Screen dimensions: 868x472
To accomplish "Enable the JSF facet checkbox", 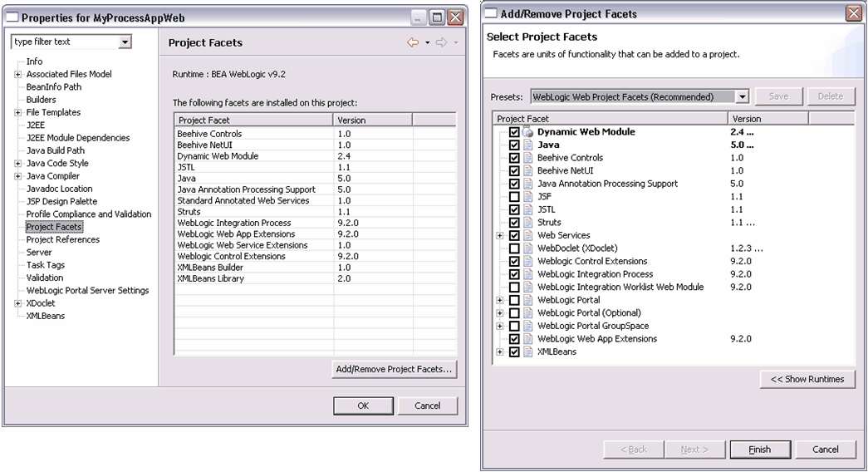I will (x=514, y=197).
